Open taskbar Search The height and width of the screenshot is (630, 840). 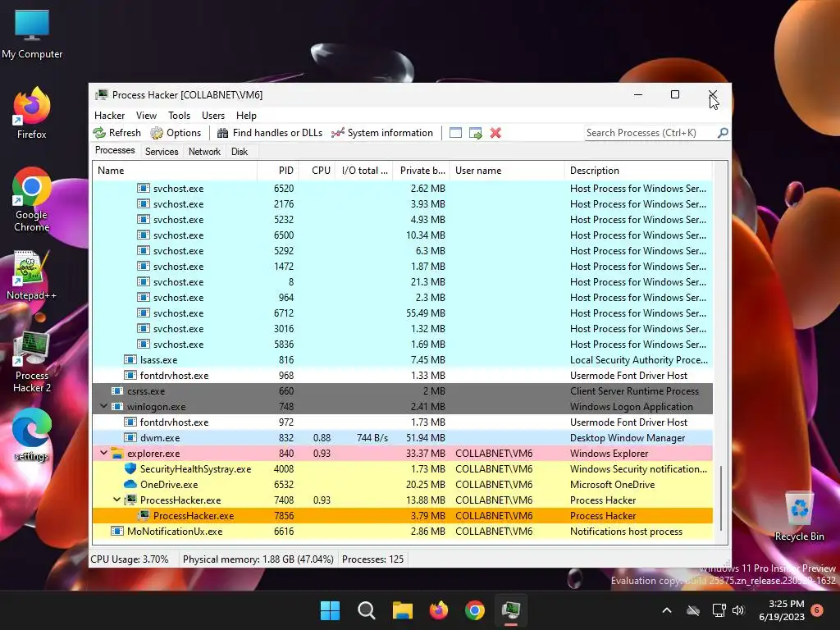[367, 610]
